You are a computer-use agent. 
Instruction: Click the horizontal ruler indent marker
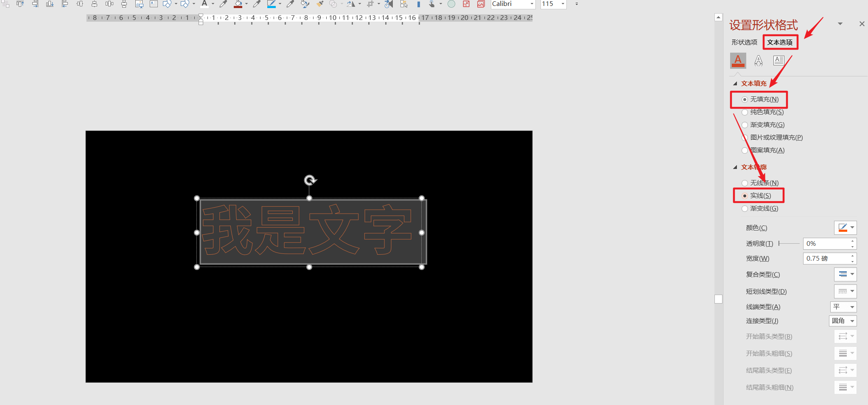click(x=201, y=20)
